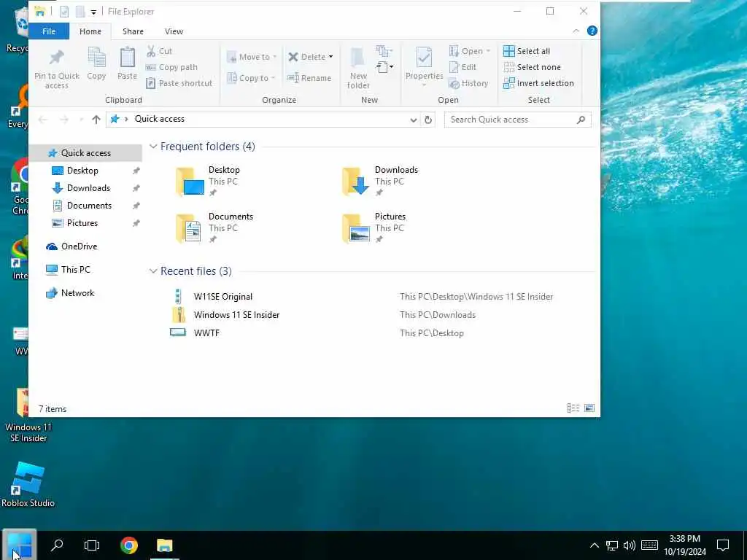Collapse the Recent files section
Viewport: 747px width, 560px height.
pos(153,271)
